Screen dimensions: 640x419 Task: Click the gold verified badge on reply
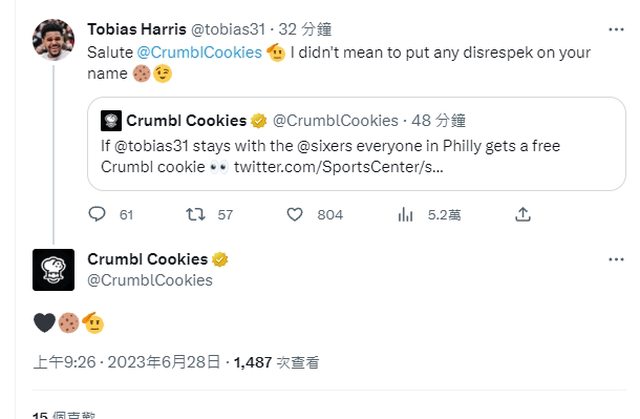point(220,259)
